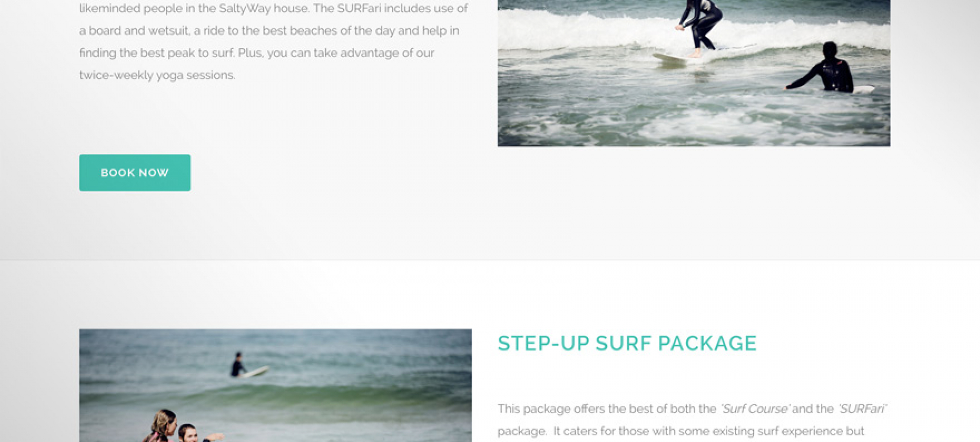Viewport: 980px width, 442px height.
Task: Open the lower ocean surf photo
Action: click(276, 385)
